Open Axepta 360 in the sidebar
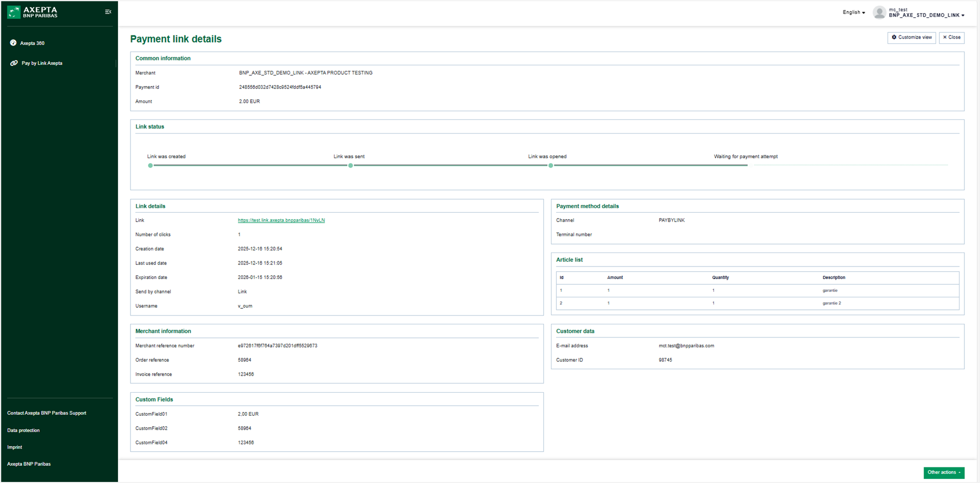The height and width of the screenshot is (483, 980). pyautogui.click(x=32, y=43)
